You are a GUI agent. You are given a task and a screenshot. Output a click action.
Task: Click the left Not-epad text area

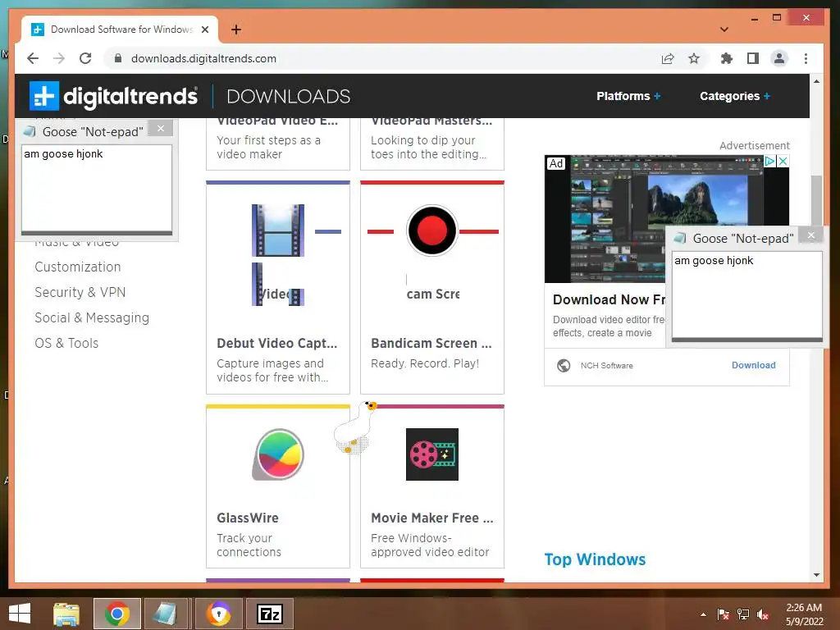tap(97, 188)
